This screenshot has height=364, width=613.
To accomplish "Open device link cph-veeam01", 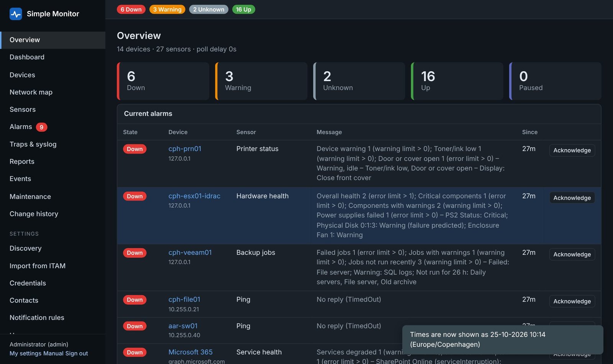I will tap(190, 253).
